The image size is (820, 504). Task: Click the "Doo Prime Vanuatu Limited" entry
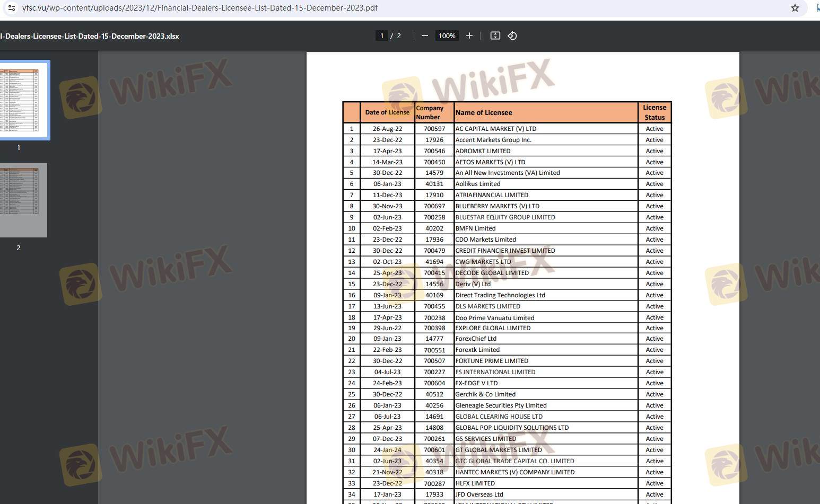coord(494,317)
